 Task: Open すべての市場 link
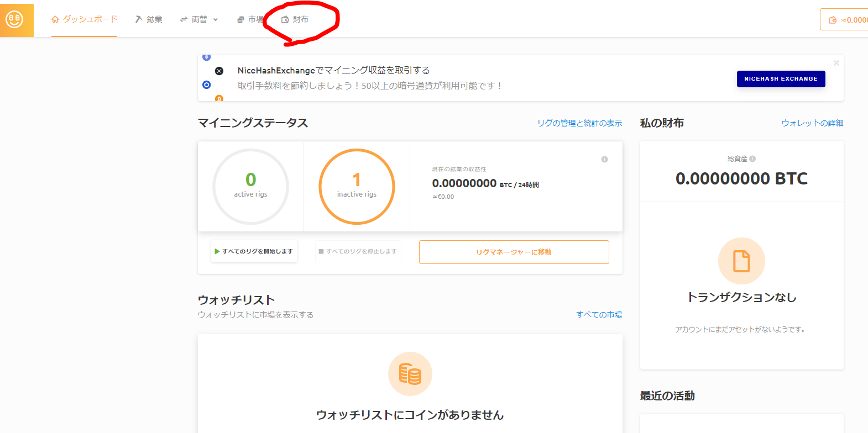599,315
